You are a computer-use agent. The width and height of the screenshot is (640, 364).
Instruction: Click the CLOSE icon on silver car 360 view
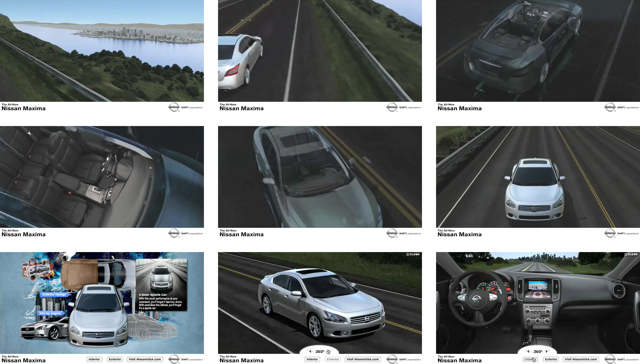pos(413,254)
